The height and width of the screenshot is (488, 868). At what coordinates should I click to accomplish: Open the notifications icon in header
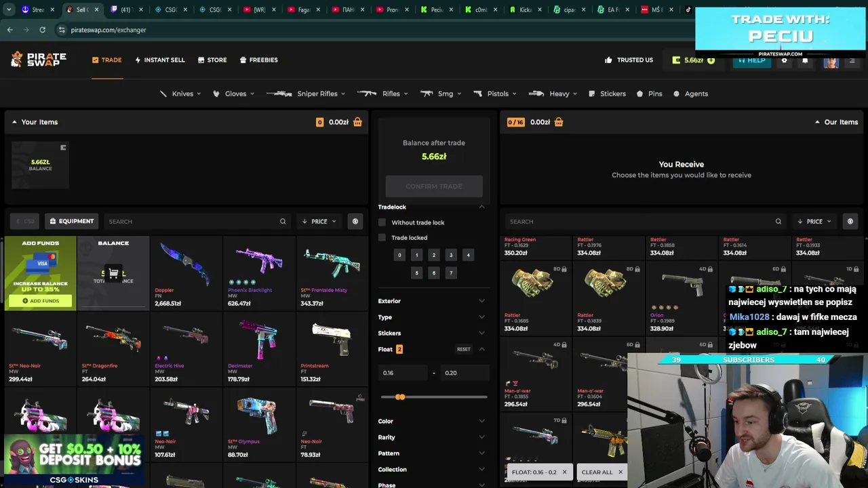(805, 60)
